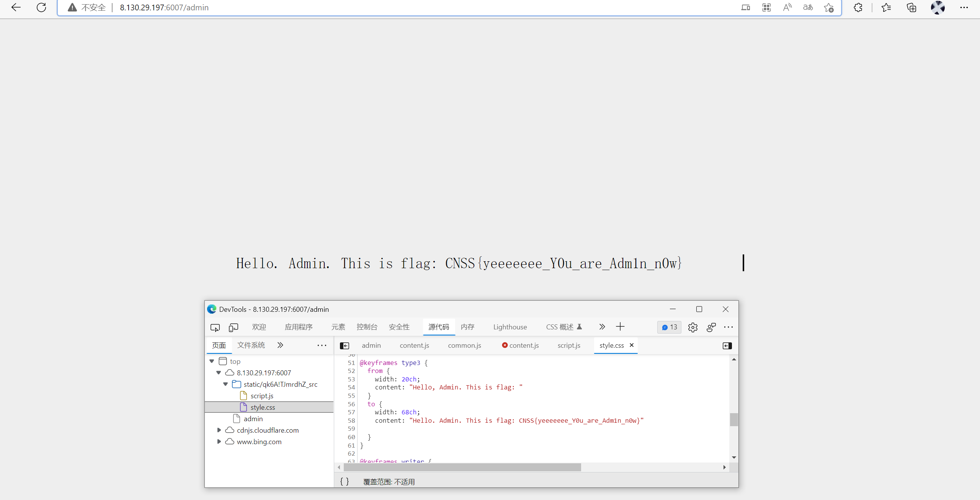Select the inspect element tool in DevTools

coord(215,327)
